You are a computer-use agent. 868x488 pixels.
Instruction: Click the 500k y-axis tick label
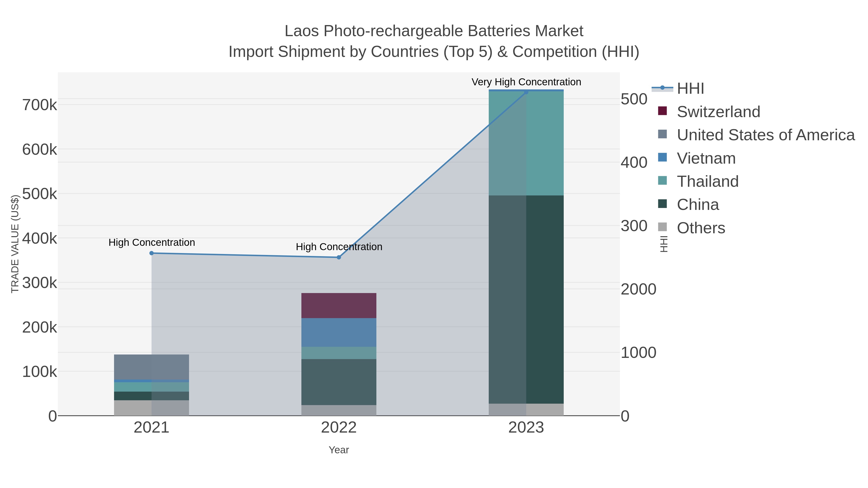click(40, 194)
